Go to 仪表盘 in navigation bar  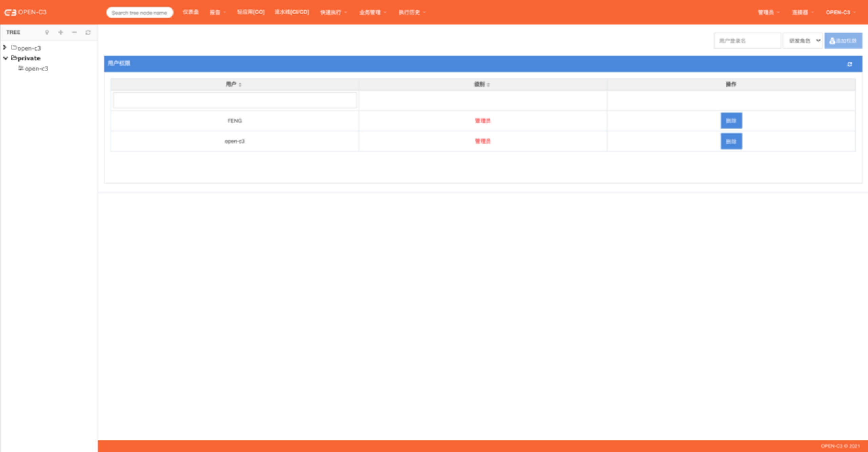[191, 12]
